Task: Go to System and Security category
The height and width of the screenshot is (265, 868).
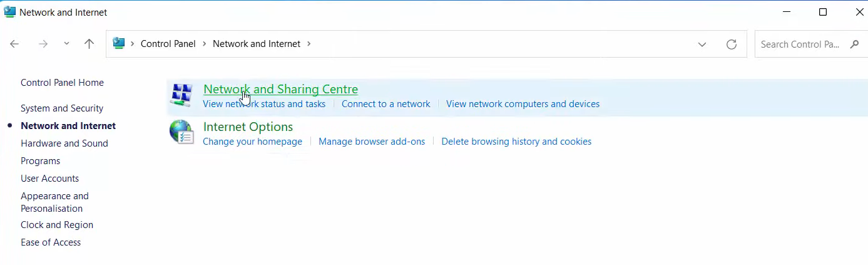Action: pos(62,108)
